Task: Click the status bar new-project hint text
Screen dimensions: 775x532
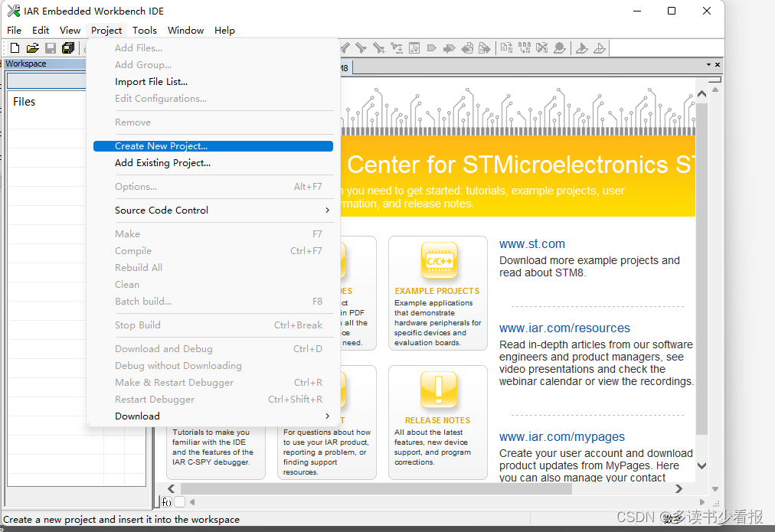Action: coord(121,519)
